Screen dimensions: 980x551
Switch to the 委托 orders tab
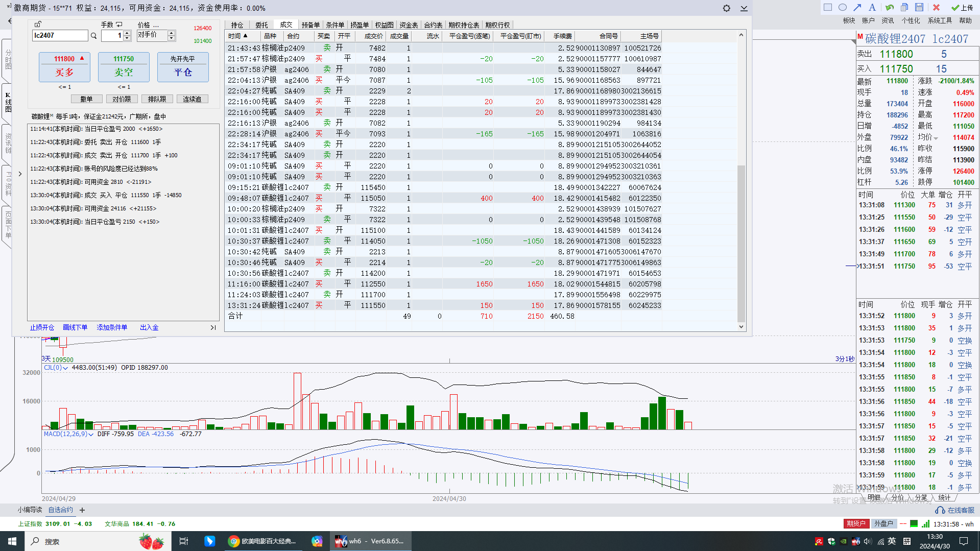pos(261,25)
